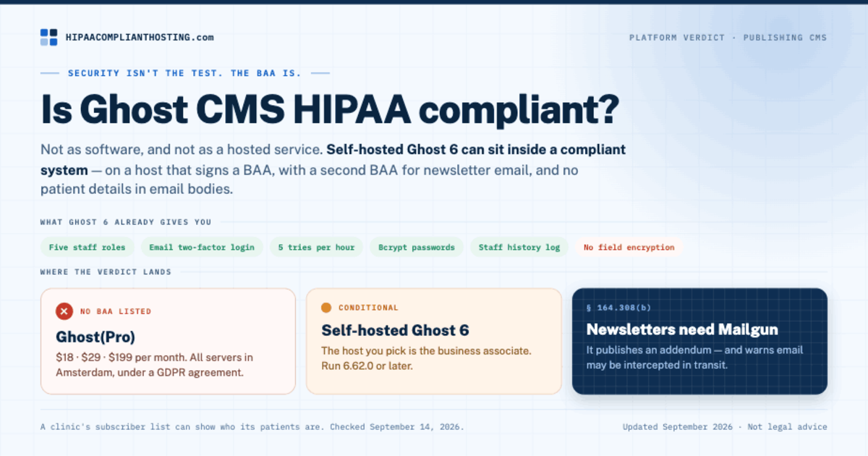Click bold text 'Self-hosted Ghost 6 can sit inside a compliant'

tap(476, 151)
